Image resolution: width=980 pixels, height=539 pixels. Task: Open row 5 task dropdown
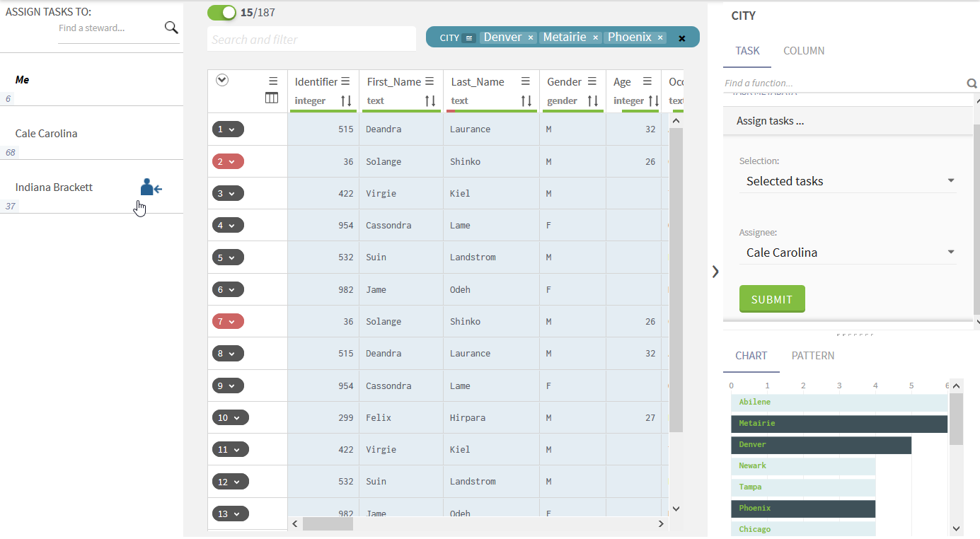tap(228, 257)
